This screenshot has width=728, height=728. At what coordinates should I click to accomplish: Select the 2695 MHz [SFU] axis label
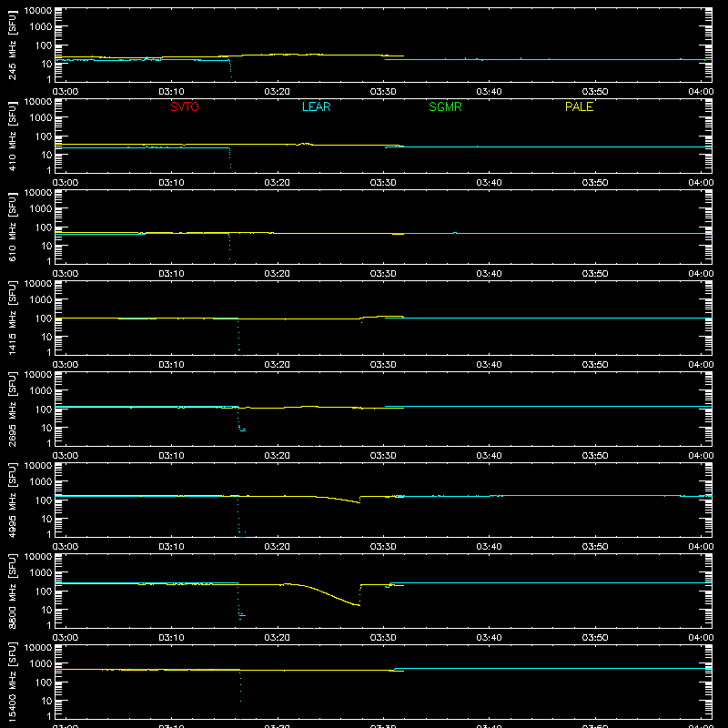click(13, 409)
